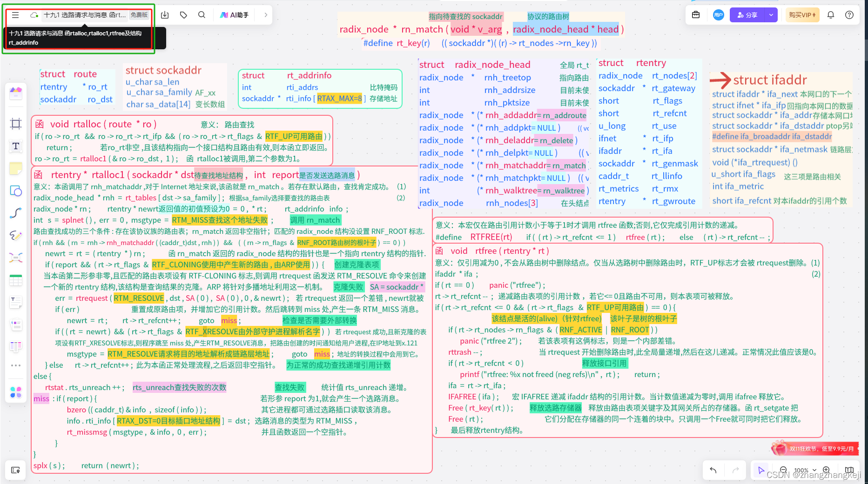Click the tag icon in top toolbar
The height and width of the screenshot is (484, 868).
click(x=183, y=15)
